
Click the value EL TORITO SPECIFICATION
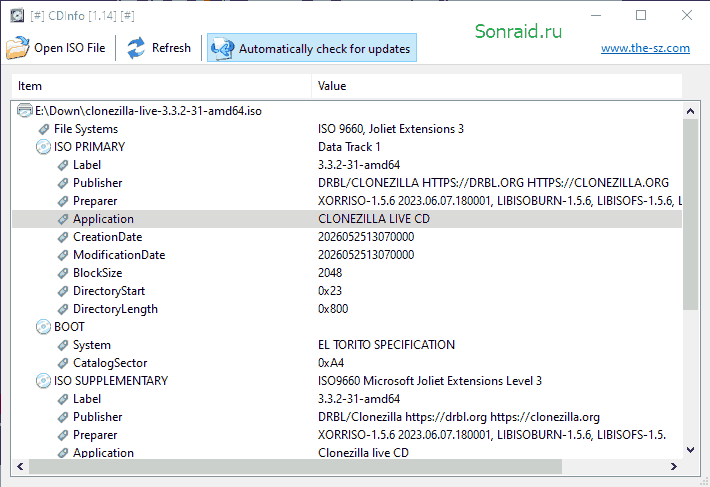386,345
